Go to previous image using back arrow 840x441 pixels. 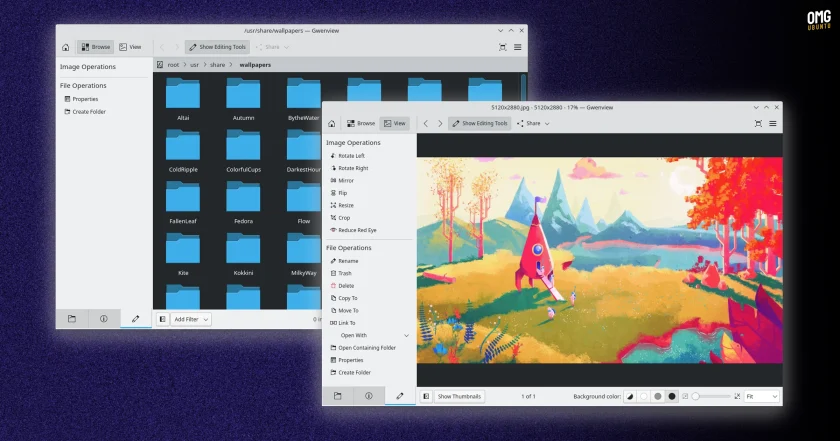[x=426, y=123]
